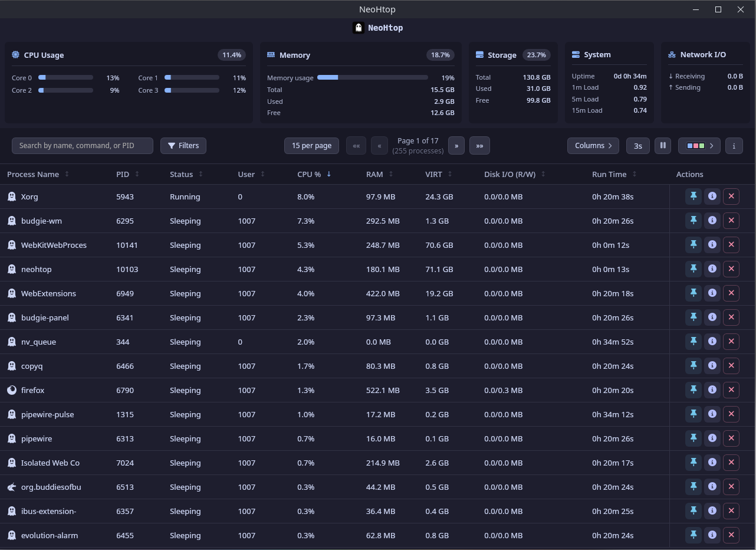Image resolution: width=756 pixels, height=550 pixels.
Task: Click the 23.7% Storage badge
Action: (536, 55)
